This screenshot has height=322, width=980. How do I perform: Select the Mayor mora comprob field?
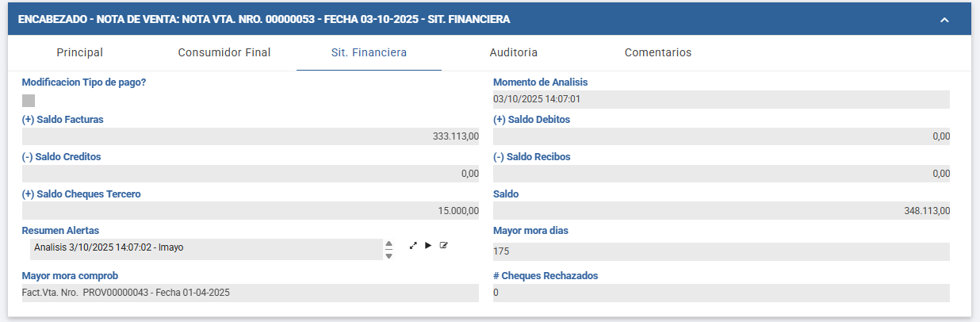point(250,293)
